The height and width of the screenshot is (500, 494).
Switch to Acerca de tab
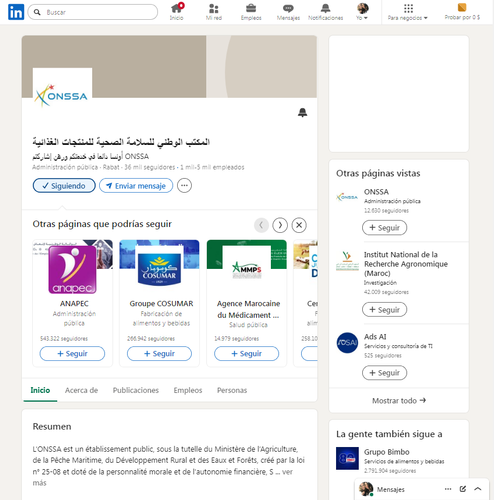point(81,390)
